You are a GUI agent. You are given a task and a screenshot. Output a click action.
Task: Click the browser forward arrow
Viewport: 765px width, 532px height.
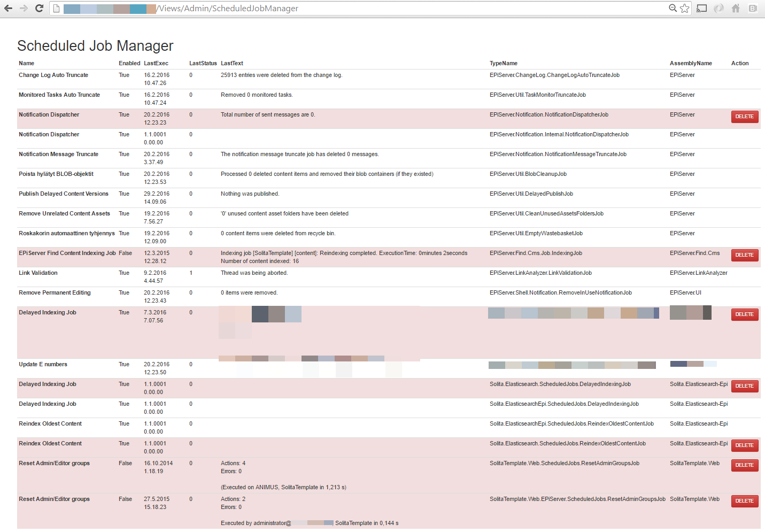(x=24, y=8)
